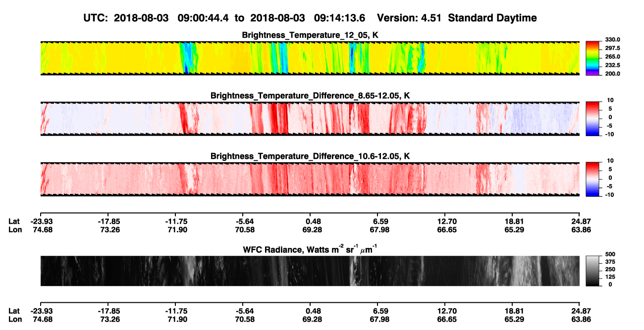This screenshot has width=644, height=330.
Task: Click longitude 65.29 on the axis above WFC Radiance
Action: tap(514, 230)
